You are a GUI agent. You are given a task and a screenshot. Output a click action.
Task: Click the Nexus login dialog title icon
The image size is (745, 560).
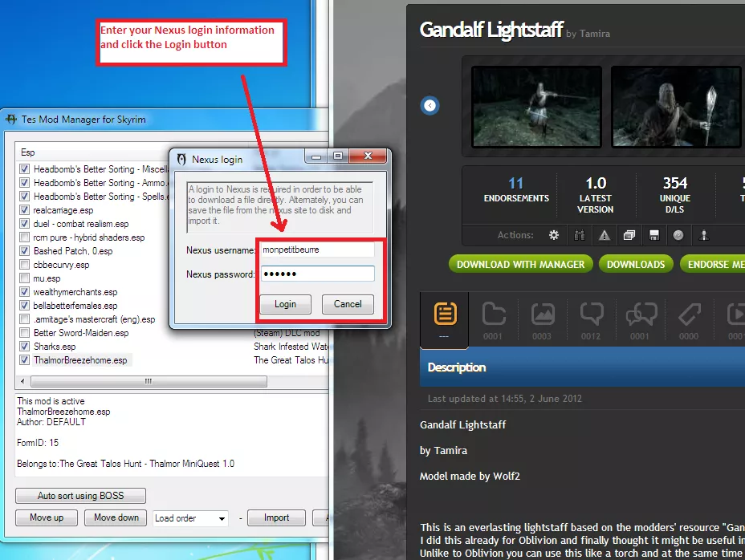[181, 159]
